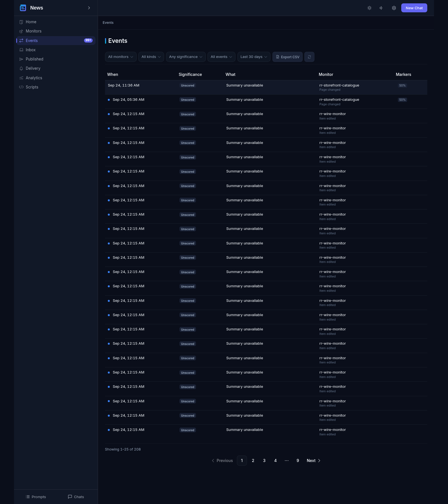Open the Sep 24, 05:36 AM event
The width and height of the screenshot is (448, 504).
pos(266,102)
